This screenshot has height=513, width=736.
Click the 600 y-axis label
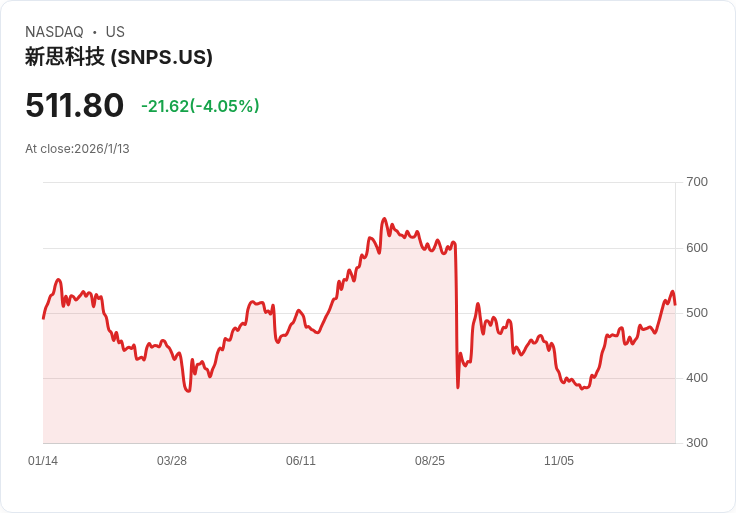(x=697, y=248)
